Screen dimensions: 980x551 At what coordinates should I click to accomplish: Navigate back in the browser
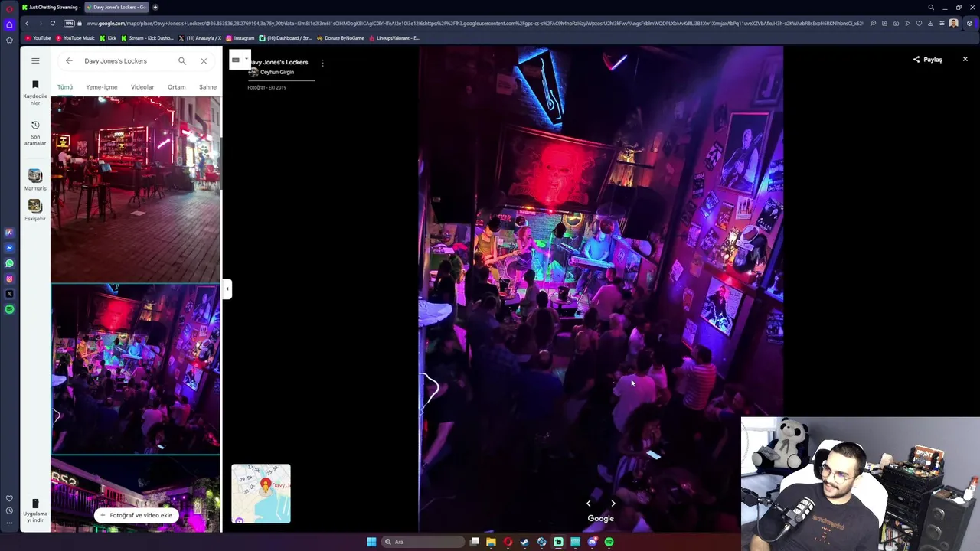[x=27, y=24]
